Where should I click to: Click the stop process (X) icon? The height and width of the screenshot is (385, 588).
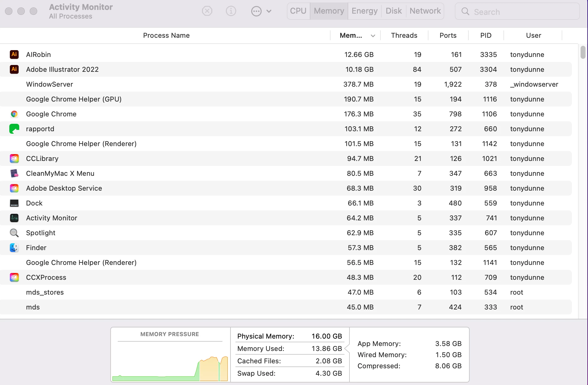tap(207, 11)
